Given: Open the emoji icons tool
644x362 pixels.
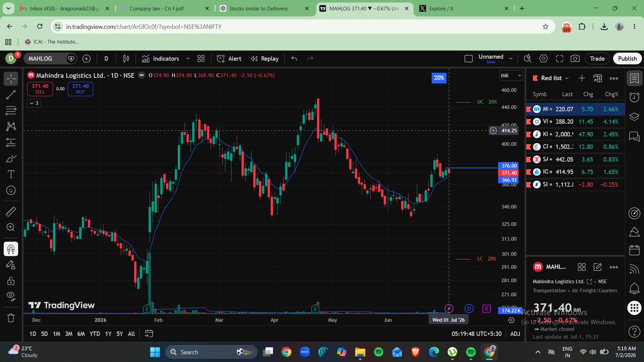Looking at the screenshot, I should click(11, 190).
